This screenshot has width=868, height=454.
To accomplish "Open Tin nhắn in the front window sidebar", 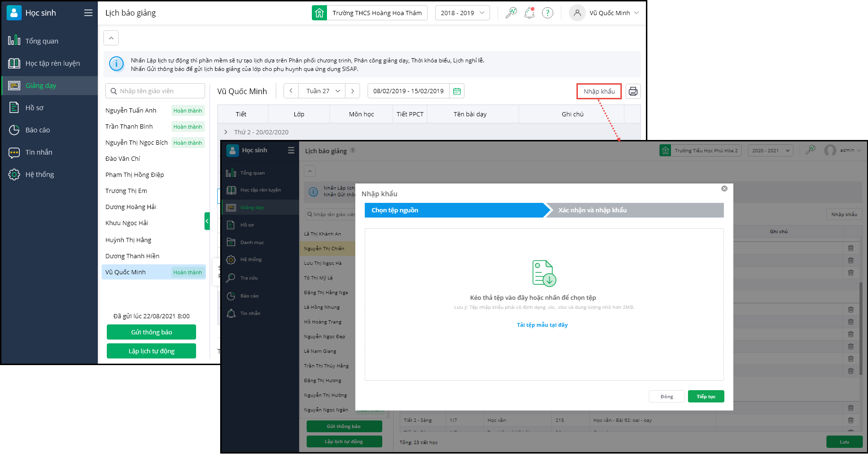I will pyautogui.click(x=260, y=313).
